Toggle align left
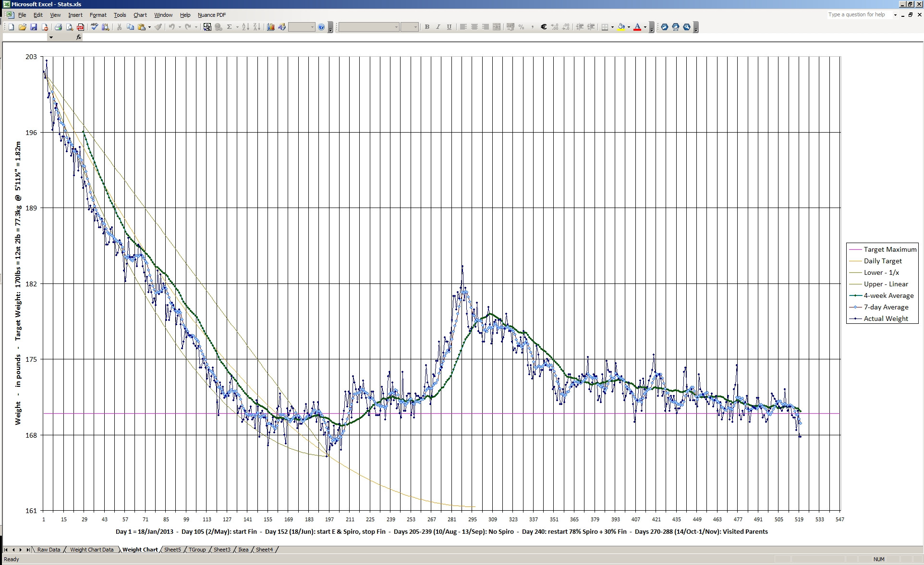924x565 pixels. click(x=463, y=27)
